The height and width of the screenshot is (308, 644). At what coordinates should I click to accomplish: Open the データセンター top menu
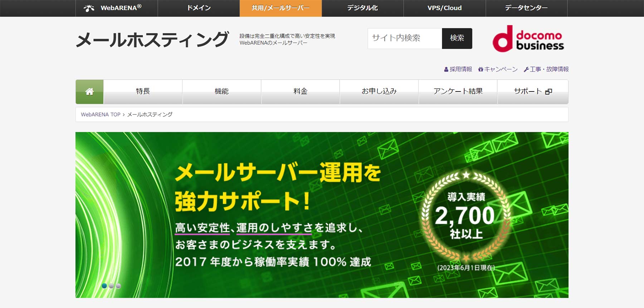[526, 8]
